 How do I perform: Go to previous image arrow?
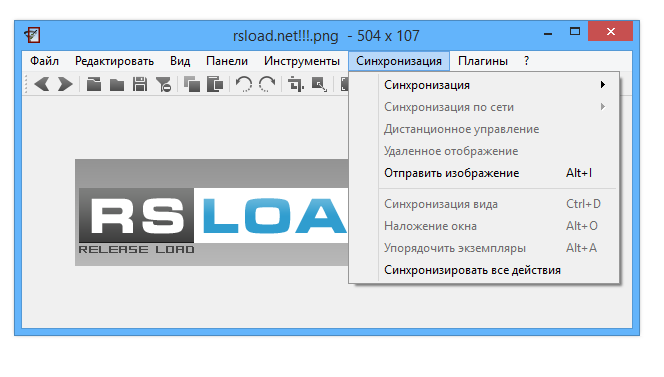click(42, 84)
